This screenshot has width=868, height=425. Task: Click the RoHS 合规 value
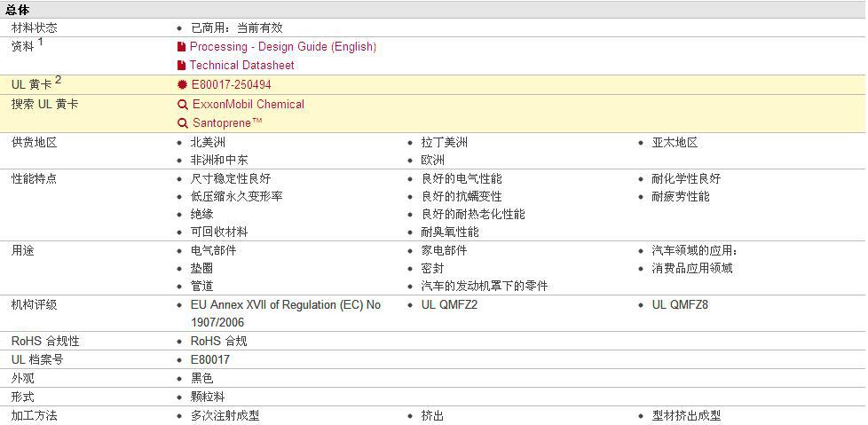click(219, 342)
